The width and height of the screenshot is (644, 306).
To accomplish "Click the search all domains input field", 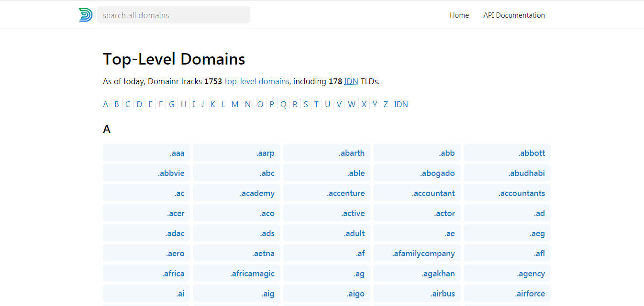I will click(173, 15).
